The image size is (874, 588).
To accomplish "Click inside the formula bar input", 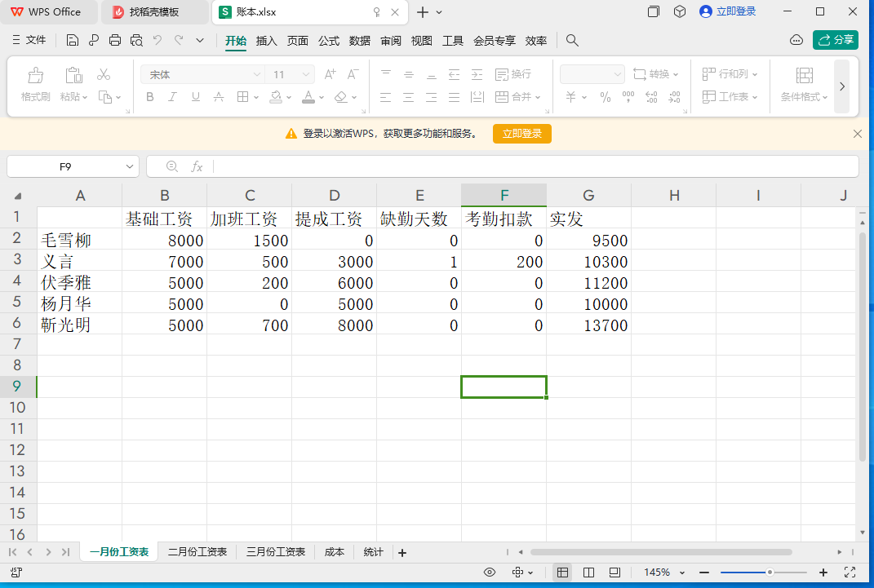I will tap(535, 166).
